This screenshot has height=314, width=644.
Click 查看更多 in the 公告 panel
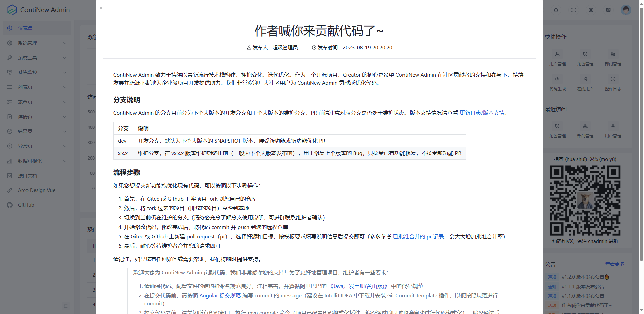[615, 264]
